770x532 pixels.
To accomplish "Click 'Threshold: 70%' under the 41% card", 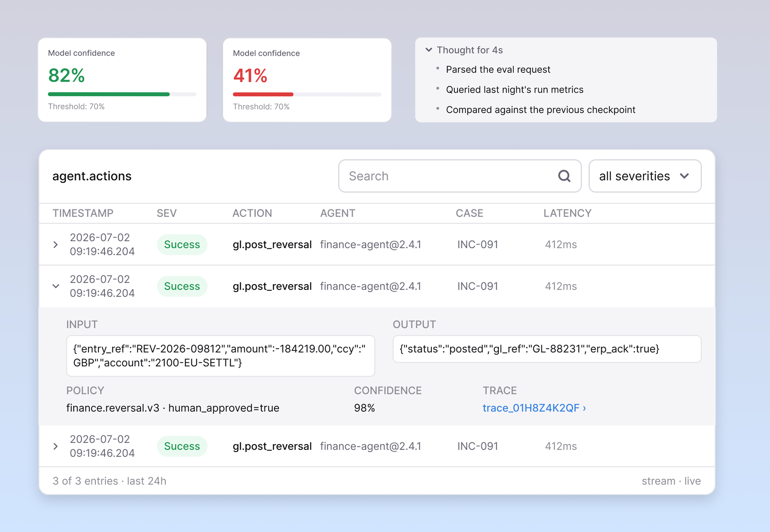I will coord(261,107).
